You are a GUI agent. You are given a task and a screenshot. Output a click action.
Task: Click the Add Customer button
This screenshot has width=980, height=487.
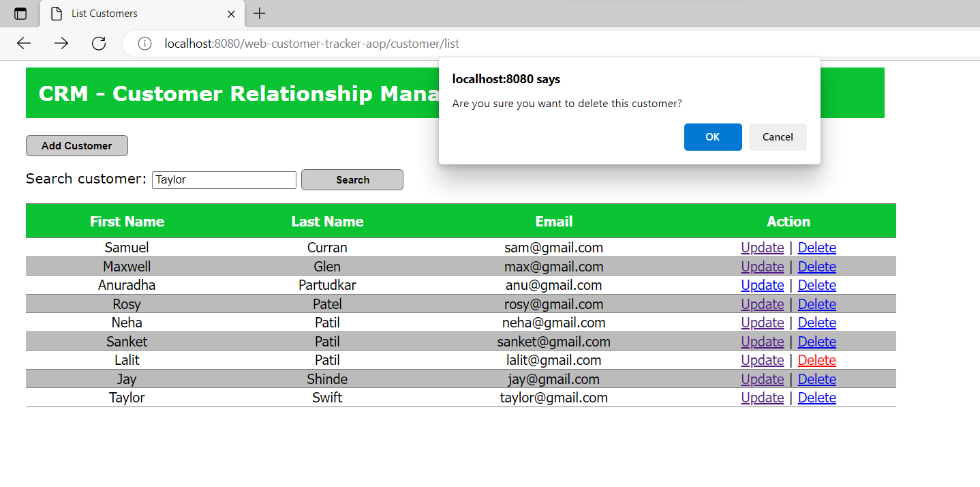click(x=77, y=146)
